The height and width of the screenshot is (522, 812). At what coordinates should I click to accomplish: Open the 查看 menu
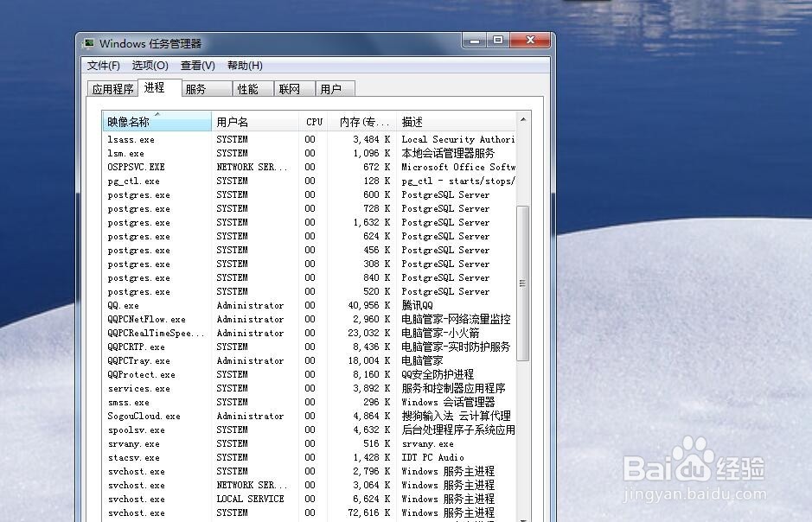click(x=197, y=65)
